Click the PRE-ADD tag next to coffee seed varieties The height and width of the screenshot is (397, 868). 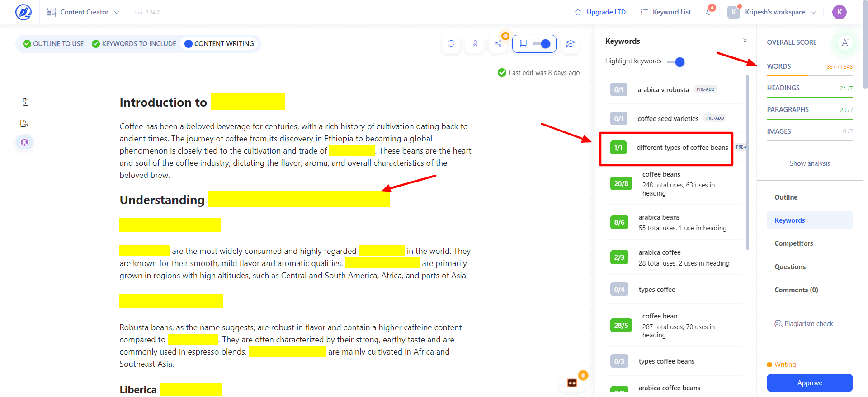click(x=715, y=118)
